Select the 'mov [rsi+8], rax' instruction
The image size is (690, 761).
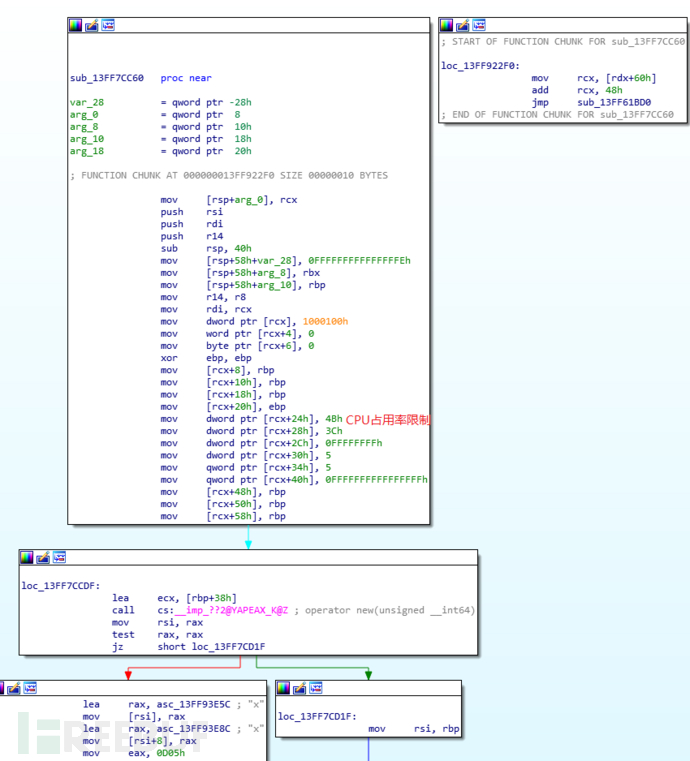tap(139, 741)
